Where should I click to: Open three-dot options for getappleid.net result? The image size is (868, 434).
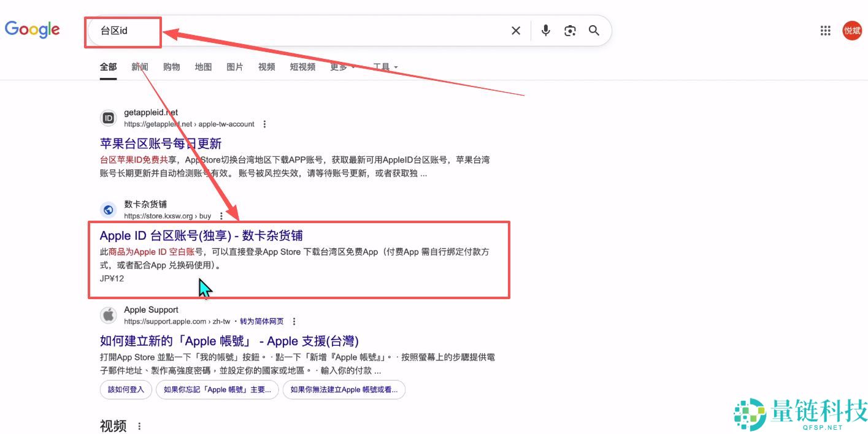pyautogui.click(x=264, y=124)
